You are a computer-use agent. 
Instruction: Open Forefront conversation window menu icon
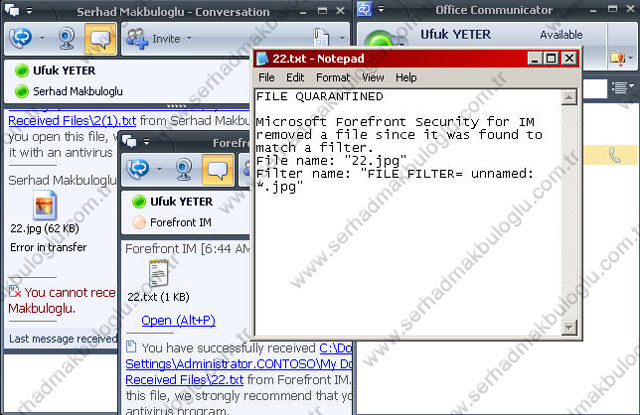(129, 142)
